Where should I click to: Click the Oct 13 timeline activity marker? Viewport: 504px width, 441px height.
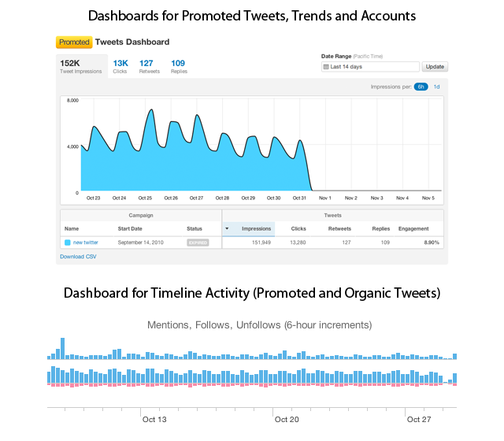click(x=154, y=420)
